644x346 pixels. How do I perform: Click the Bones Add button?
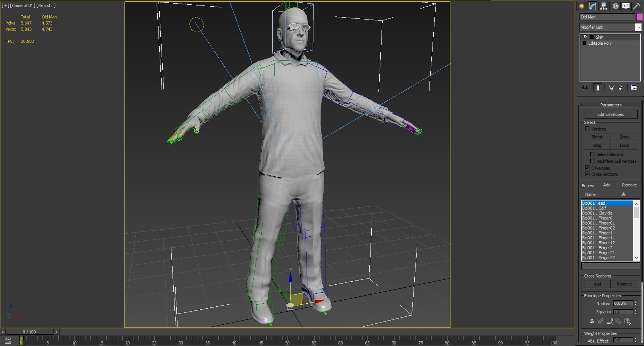[x=607, y=185]
